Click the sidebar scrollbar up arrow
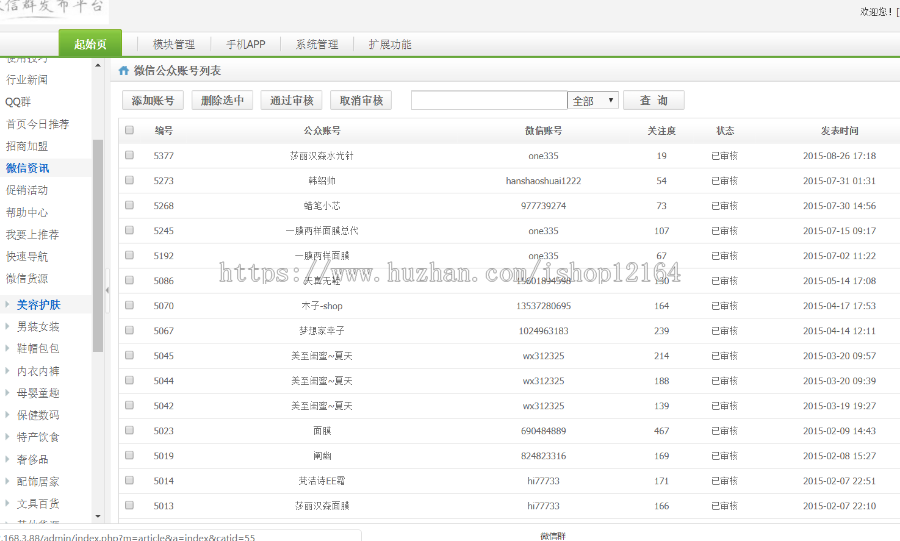Screen dimensions: 900x541 click(98, 65)
